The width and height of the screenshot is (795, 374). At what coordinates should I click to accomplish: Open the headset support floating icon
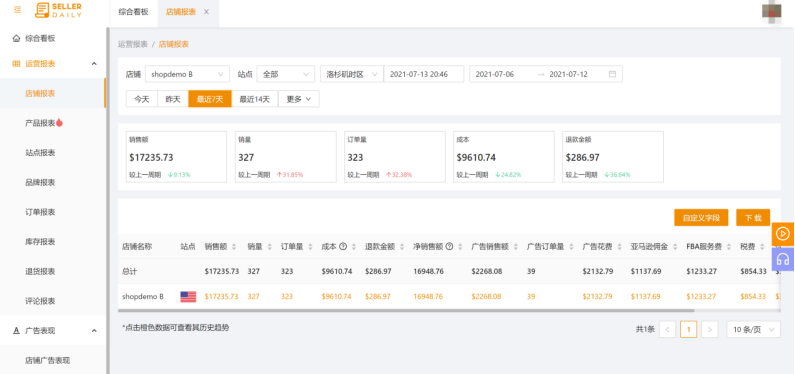click(783, 259)
